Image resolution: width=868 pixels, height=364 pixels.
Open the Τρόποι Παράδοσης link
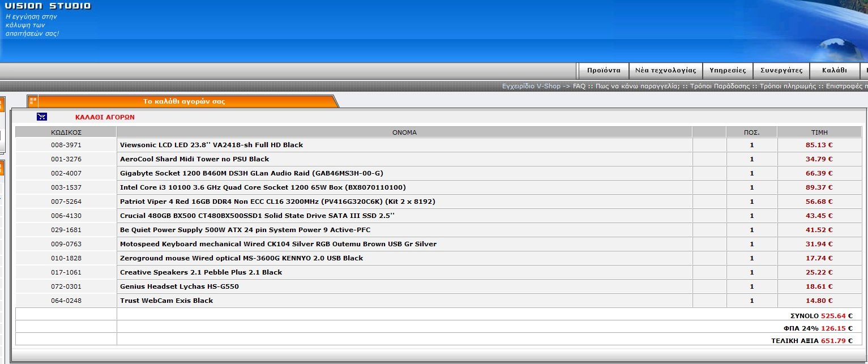click(x=719, y=87)
